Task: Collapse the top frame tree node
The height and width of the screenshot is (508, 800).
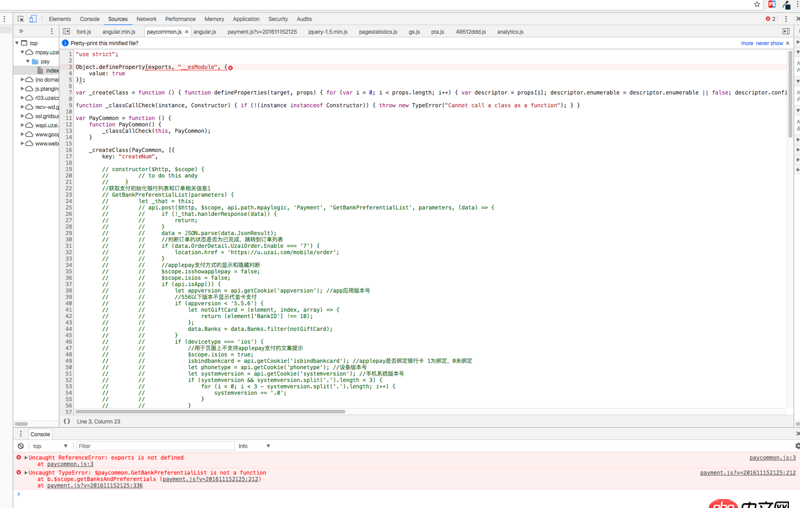Action: coord(17,43)
